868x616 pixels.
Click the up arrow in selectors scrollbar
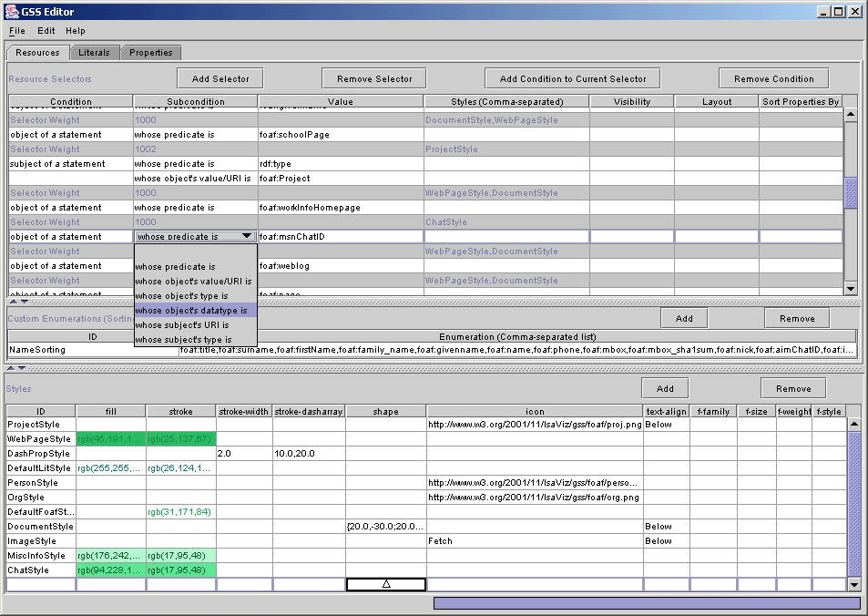tap(851, 115)
